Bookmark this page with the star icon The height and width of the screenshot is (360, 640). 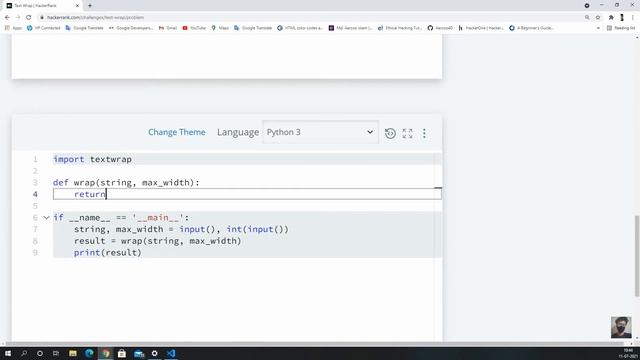coord(598,18)
